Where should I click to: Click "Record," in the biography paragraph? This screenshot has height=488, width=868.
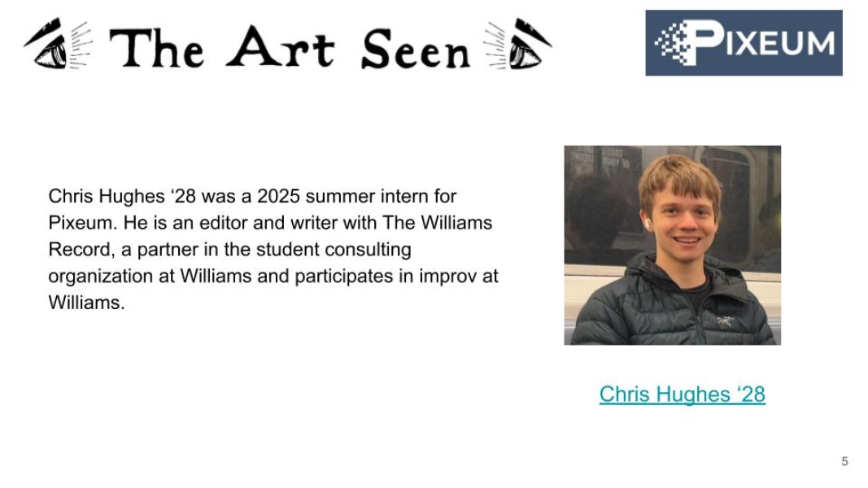[82, 250]
